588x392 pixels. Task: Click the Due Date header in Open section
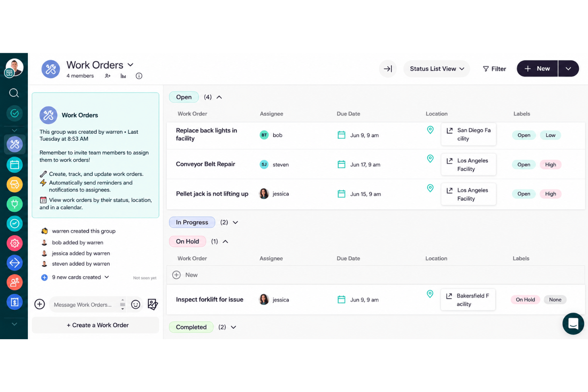point(348,114)
